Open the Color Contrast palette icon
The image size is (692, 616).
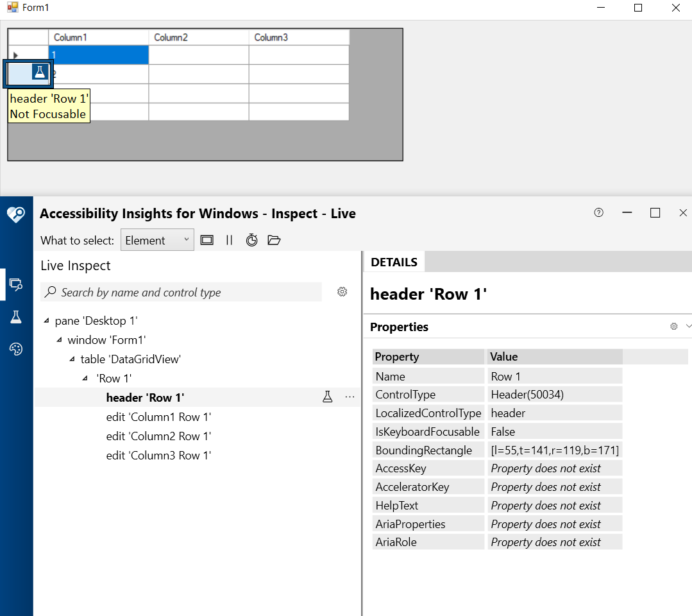tap(16, 349)
